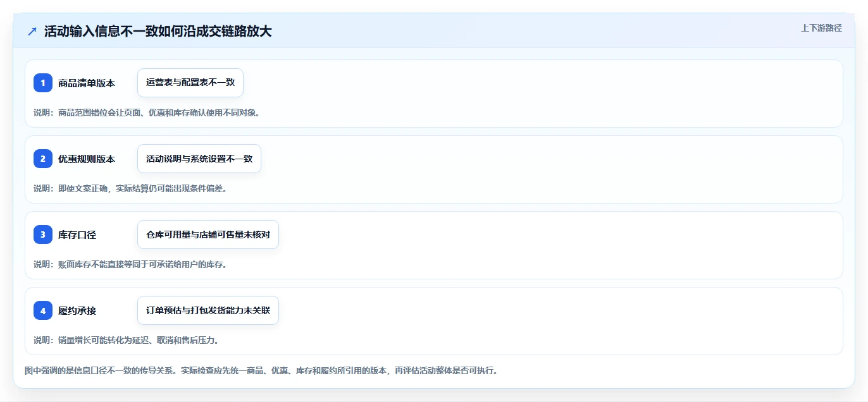Viewport: 868px width, 402px height.
Task: Click the note starting 说明：账面库存
Action: [x=130, y=264]
